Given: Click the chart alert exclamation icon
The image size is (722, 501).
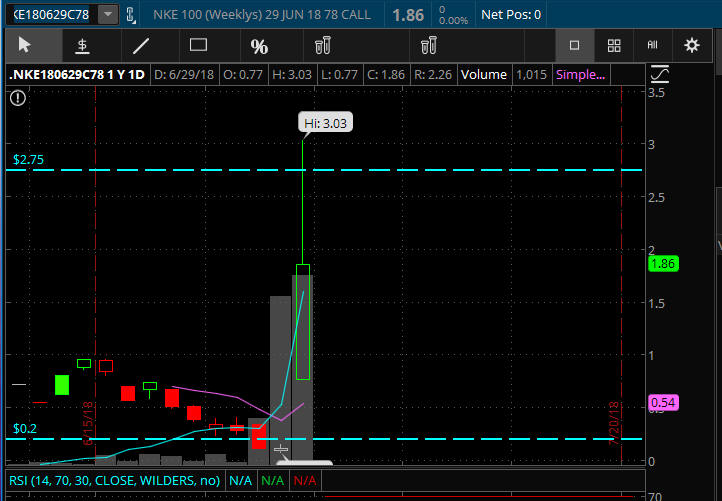Looking at the screenshot, I should click(x=17, y=97).
